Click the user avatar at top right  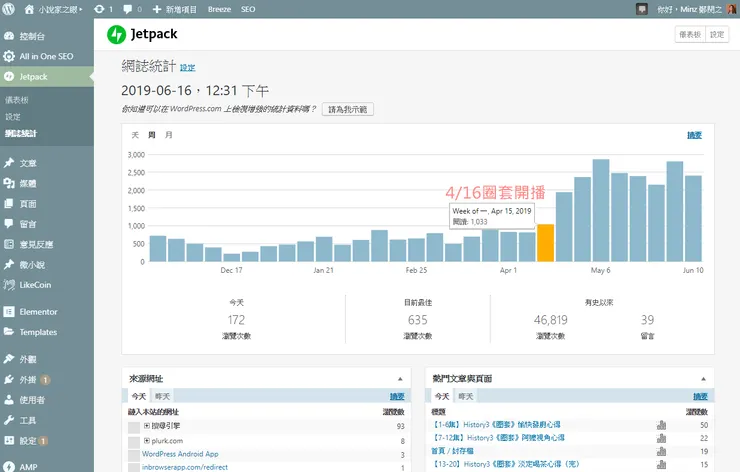(x=729, y=8)
